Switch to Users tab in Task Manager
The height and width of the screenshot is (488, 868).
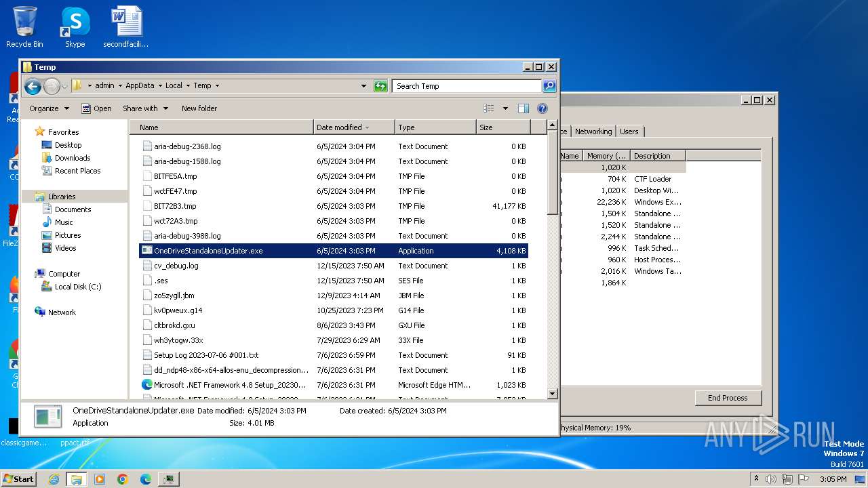pos(629,131)
